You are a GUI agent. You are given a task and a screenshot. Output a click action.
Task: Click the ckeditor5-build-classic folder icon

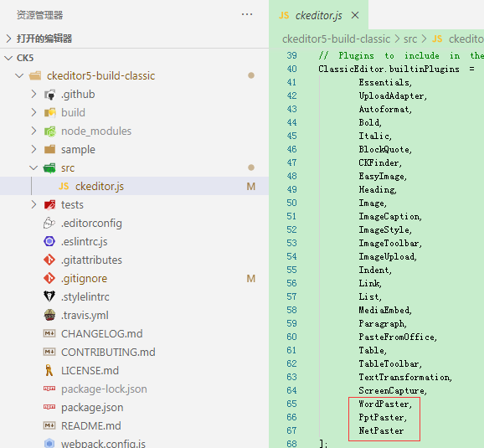35,75
